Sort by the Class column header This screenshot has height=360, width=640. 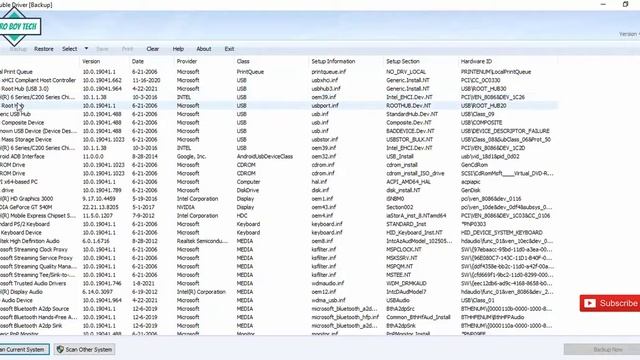243,62
